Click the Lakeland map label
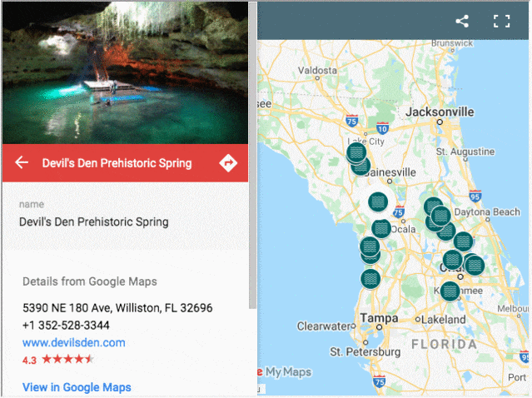Viewport: 532px width, 398px height. pyautogui.click(x=444, y=319)
